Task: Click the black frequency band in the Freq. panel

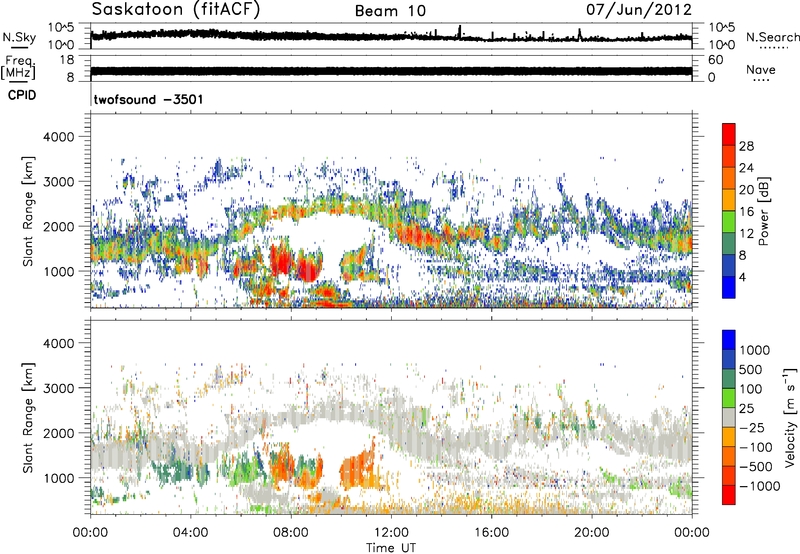Action: coord(391,71)
